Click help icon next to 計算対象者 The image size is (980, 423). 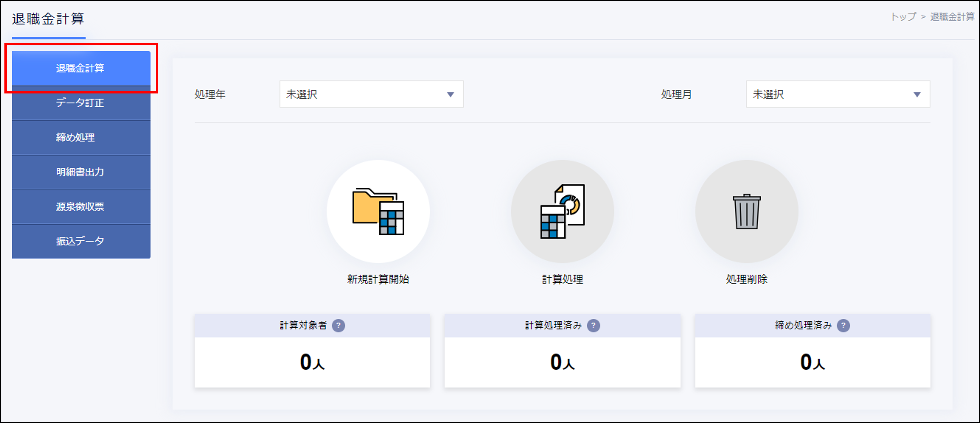point(338,325)
